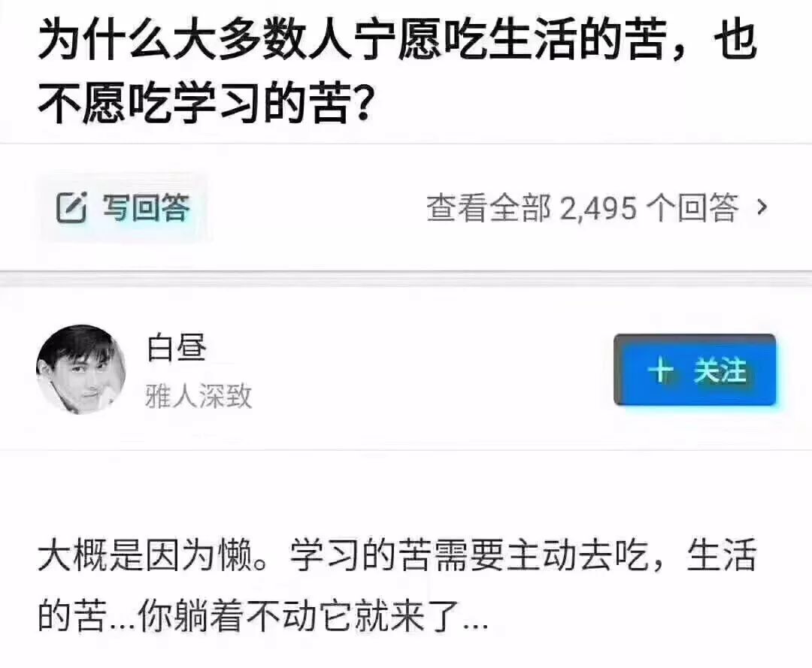Open the profile of username 白昼
Image resolution: width=812 pixels, height=668 pixels.
pyautogui.click(x=177, y=347)
